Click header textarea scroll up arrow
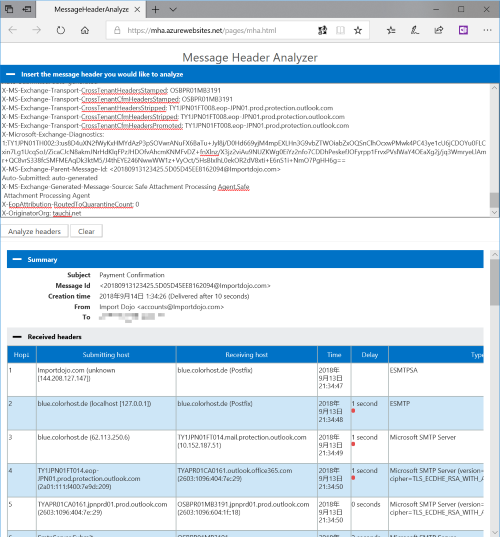The width and height of the screenshot is (500, 537). click(494, 88)
